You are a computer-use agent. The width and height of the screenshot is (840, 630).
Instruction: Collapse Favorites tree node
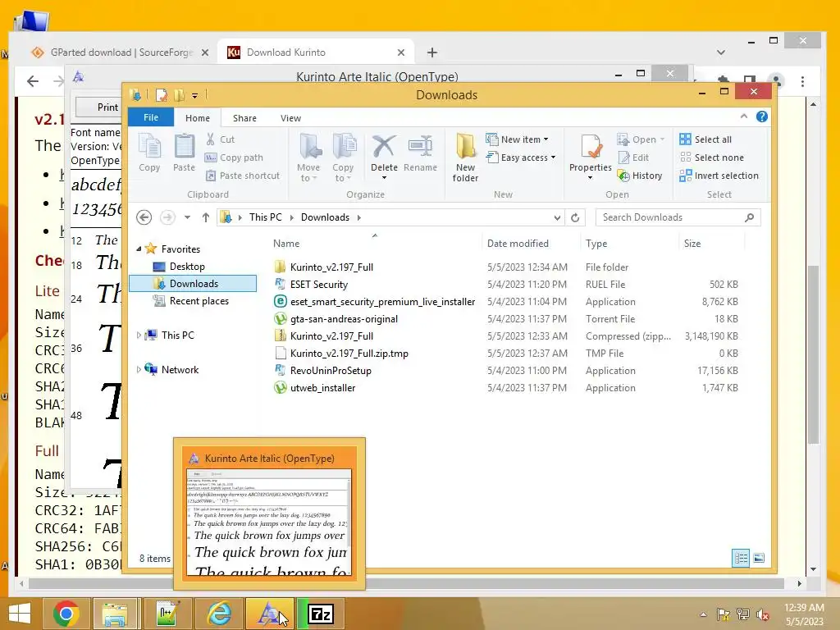coord(139,249)
